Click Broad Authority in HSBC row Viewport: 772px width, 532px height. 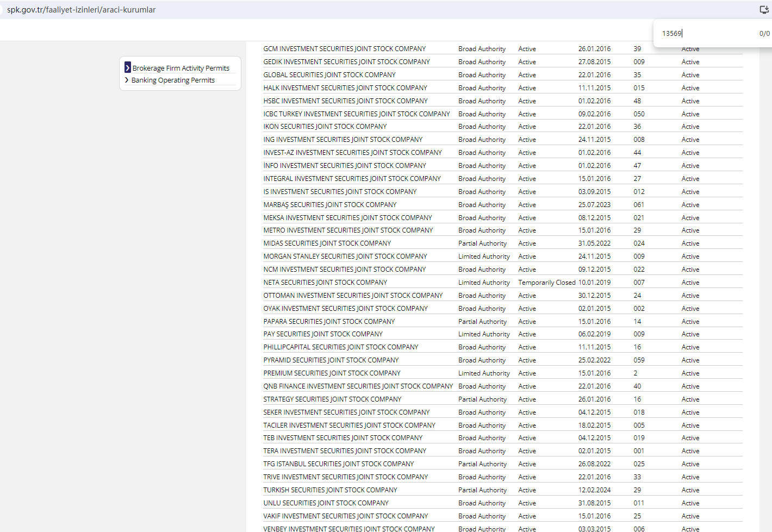[482, 101]
